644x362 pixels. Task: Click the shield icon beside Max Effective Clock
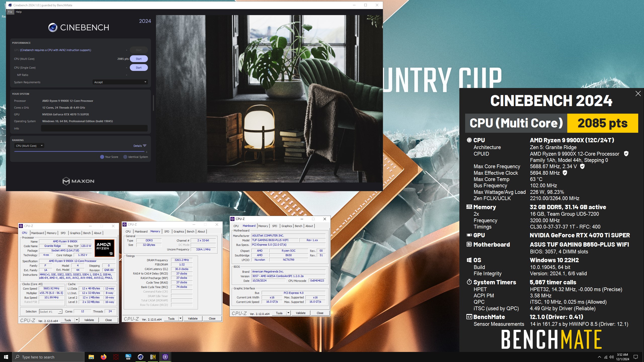[x=565, y=173]
